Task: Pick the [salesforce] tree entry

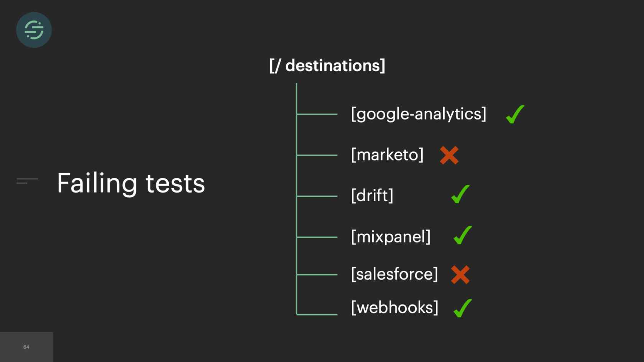Action: pyautogui.click(x=394, y=274)
